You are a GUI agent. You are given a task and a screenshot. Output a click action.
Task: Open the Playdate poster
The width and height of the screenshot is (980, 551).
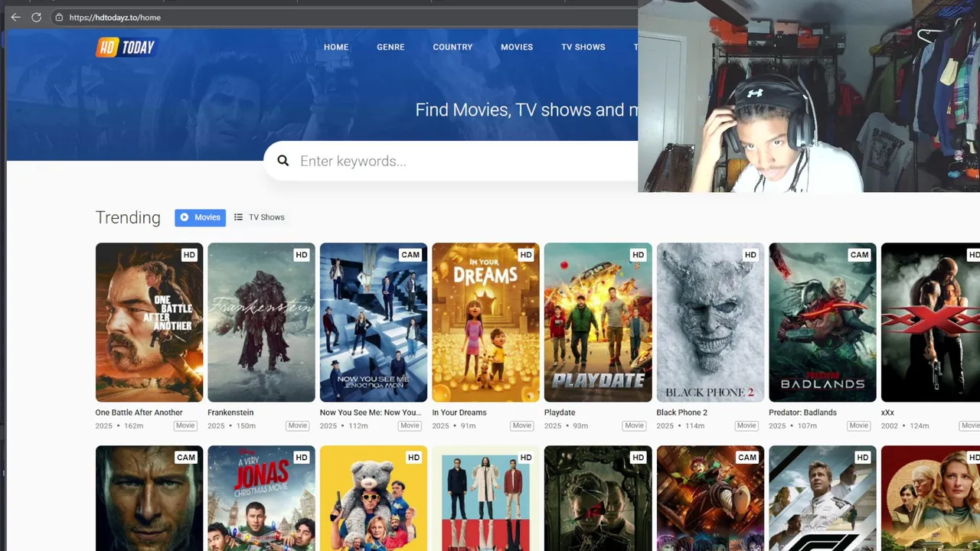[598, 322]
